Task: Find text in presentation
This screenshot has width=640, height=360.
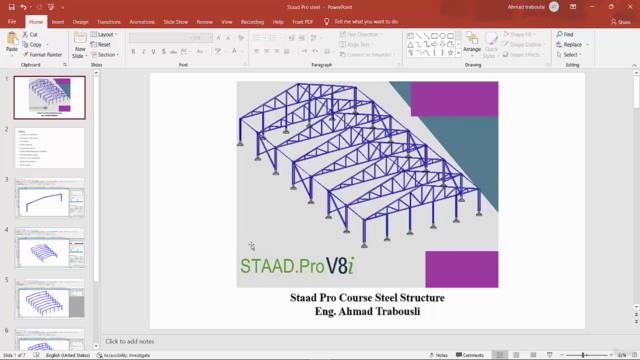Action: [565, 34]
